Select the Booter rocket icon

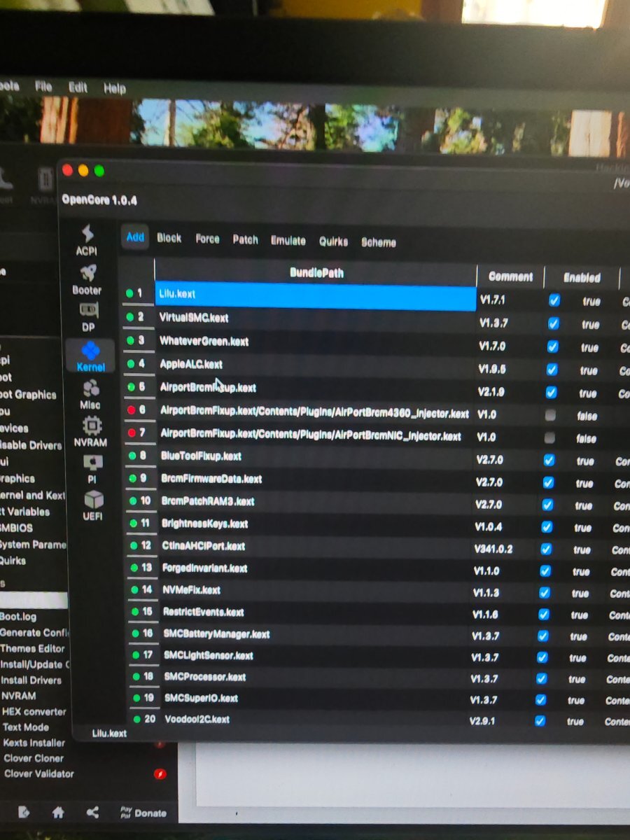pos(88,274)
